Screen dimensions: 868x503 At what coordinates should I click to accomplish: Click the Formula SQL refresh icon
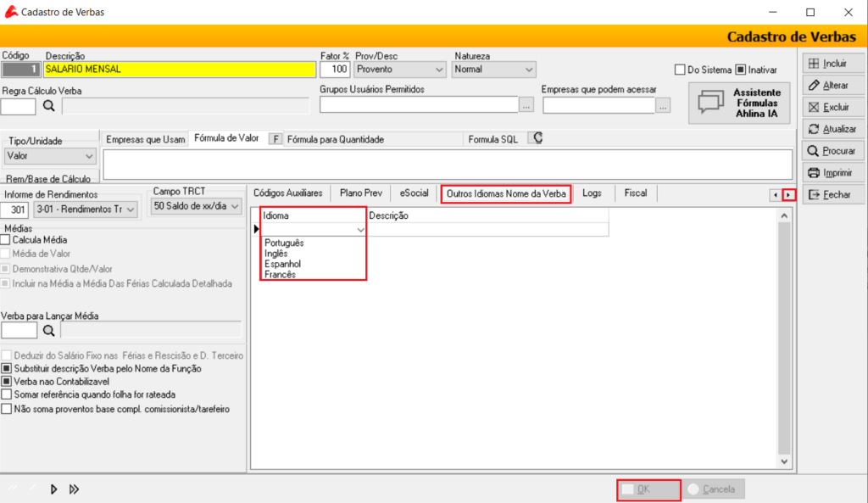[x=536, y=138]
